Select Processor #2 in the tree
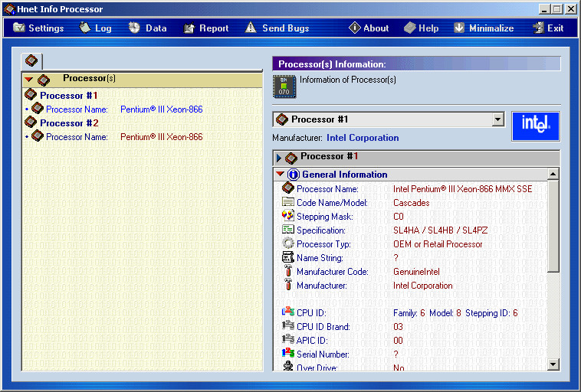 tap(69, 123)
